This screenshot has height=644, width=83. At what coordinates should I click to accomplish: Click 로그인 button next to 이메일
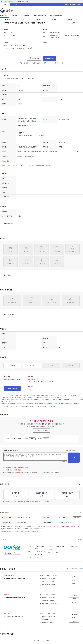pyautogui.click(x=46, y=439)
